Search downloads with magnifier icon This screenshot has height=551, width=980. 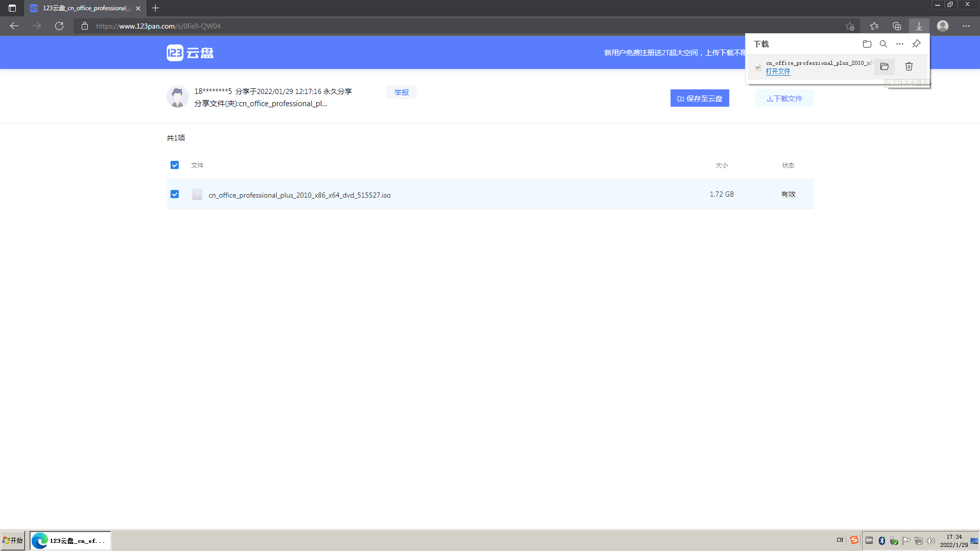(883, 44)
